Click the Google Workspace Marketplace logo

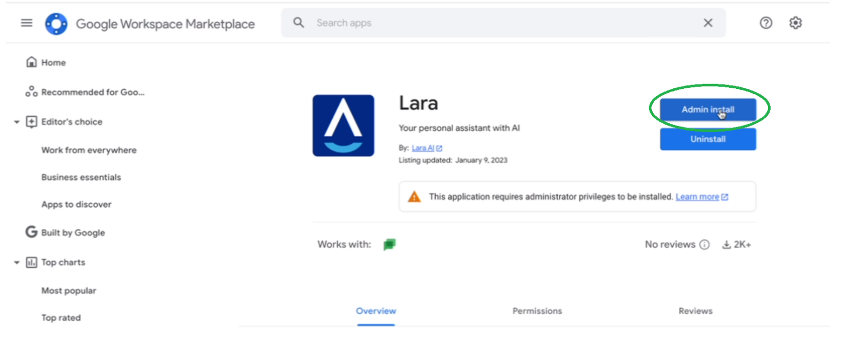tap(56, 24)
